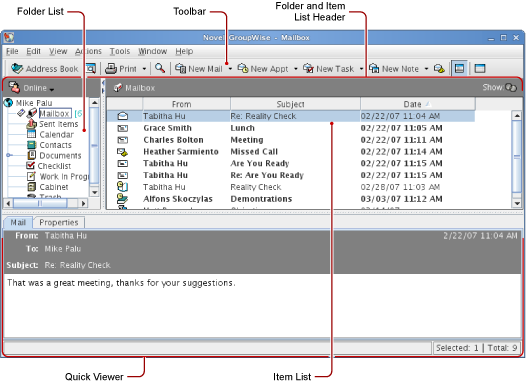Image resolution: width=526 pixels, height=383 pixels.
Task: Select Mike Palu root folder
Action: click(x=34, y=103)
